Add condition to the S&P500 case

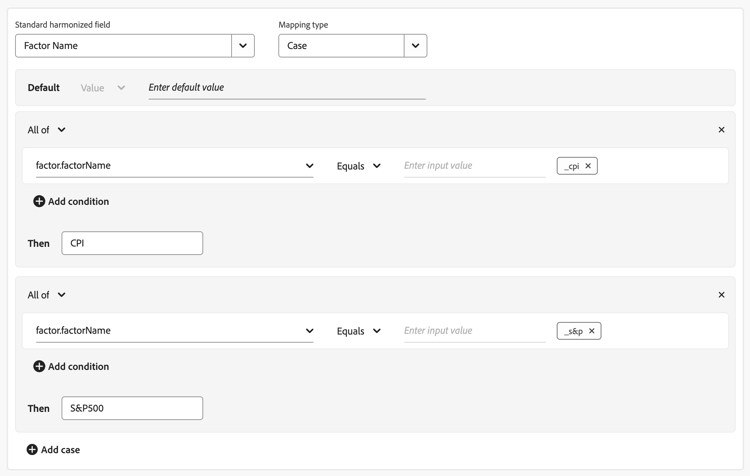pyautogui.click(x=71, y=366)
